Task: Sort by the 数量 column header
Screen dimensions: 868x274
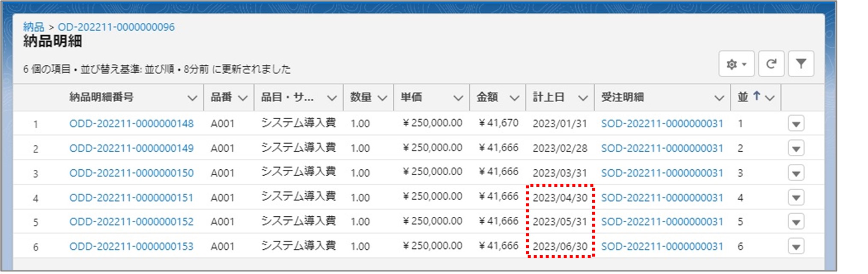Action: [x=361, y=97]
